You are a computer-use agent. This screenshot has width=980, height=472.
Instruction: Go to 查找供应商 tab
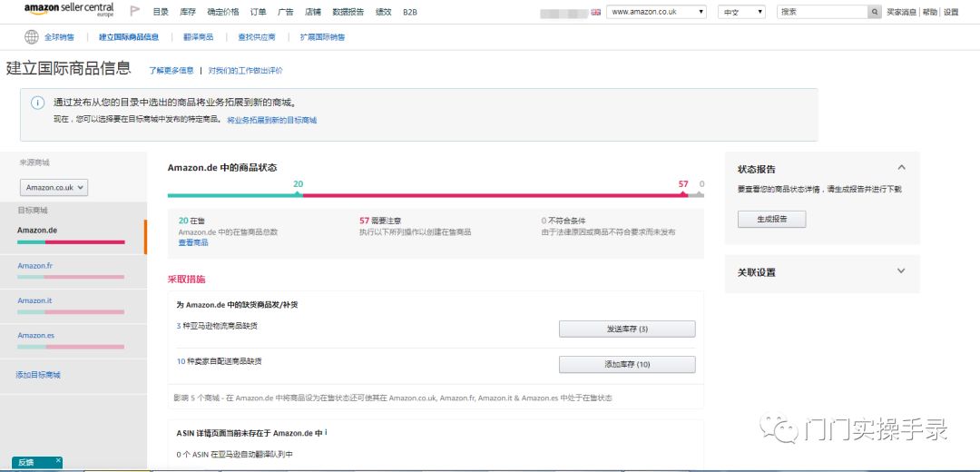256,37
